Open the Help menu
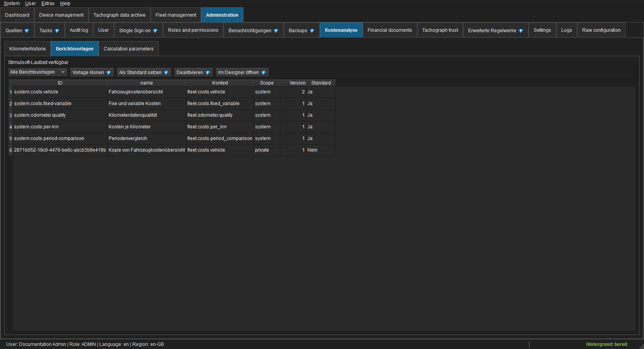This screenshot has width=644, height=349. click(65, 3)
